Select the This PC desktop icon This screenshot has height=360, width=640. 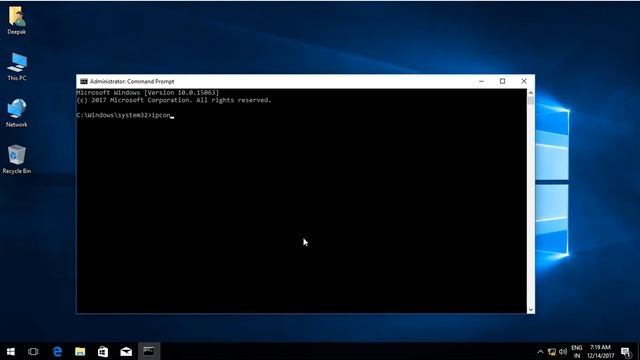(17, 67)
